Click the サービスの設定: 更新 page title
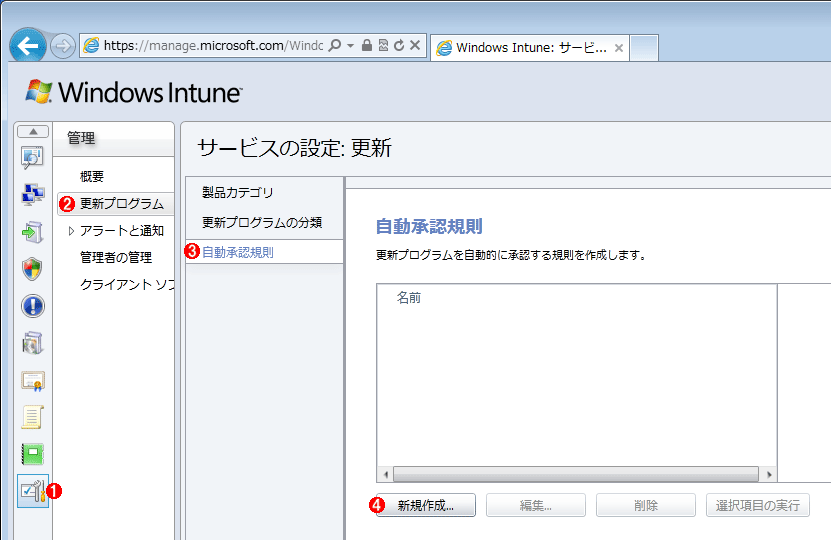 pyautogui.click(x=294, y=148)
